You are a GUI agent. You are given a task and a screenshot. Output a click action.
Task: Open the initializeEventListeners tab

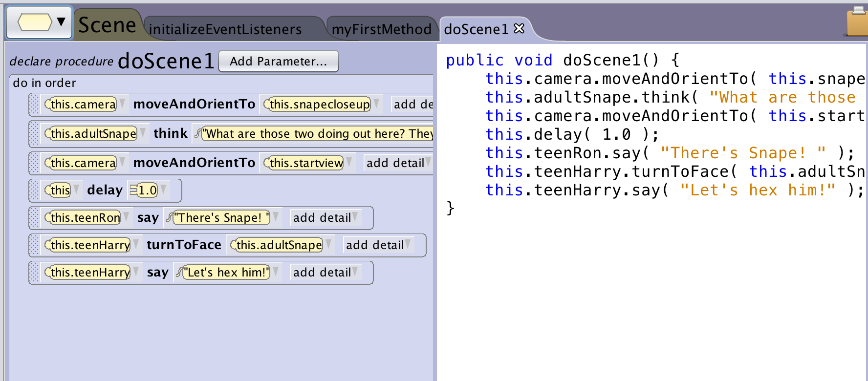tap(225, 29)
